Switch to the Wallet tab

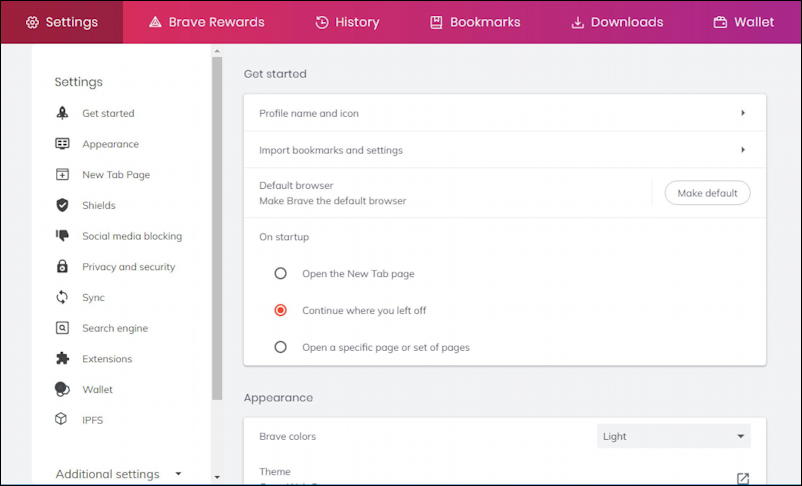744,22
